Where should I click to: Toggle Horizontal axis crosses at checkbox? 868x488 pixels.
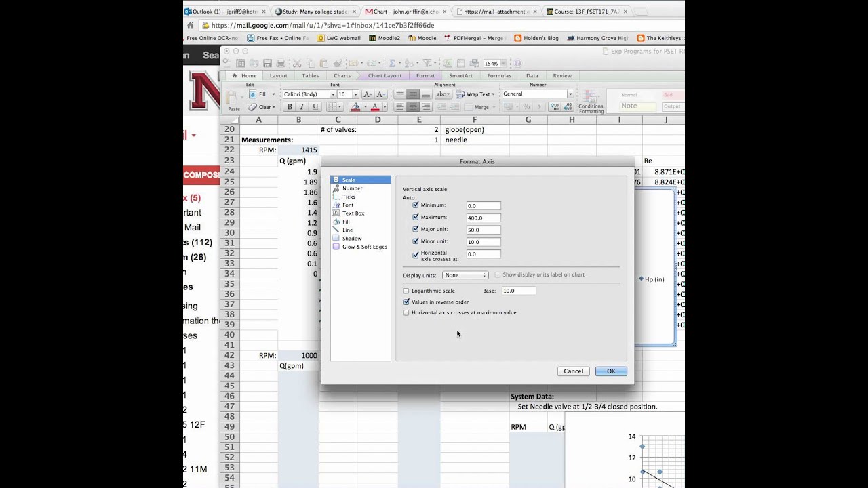(x=416, y=255)
